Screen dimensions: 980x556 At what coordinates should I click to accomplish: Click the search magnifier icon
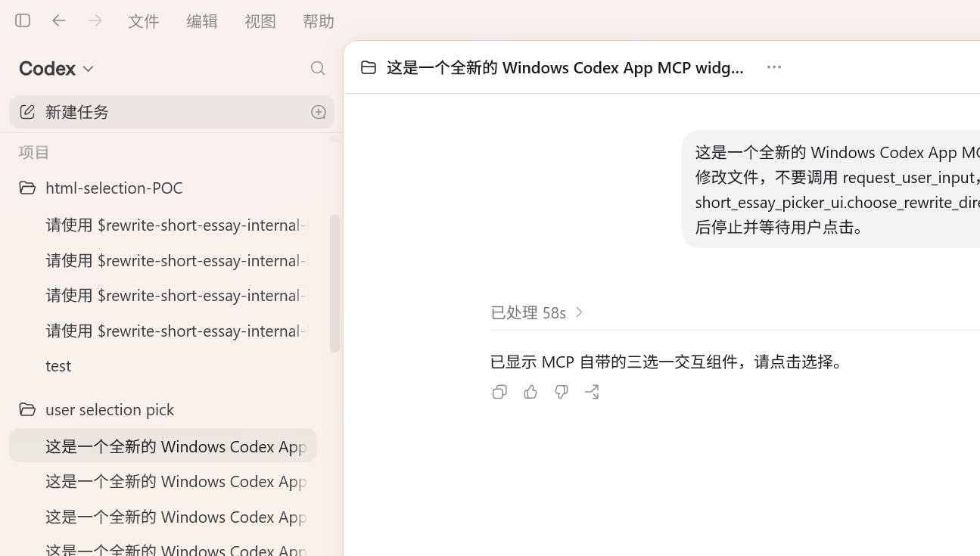[318, 69]
